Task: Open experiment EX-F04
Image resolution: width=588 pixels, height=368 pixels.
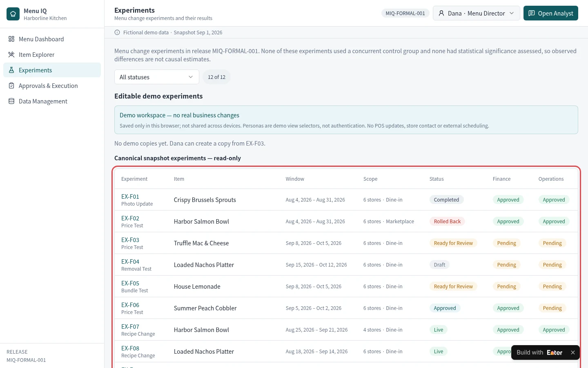Action: (130, 261)
